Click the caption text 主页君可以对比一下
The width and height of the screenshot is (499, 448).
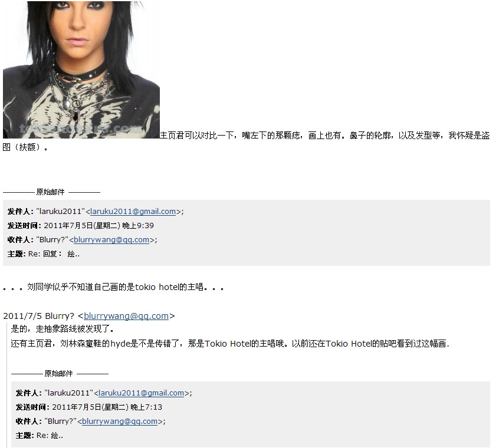point(324,136)
